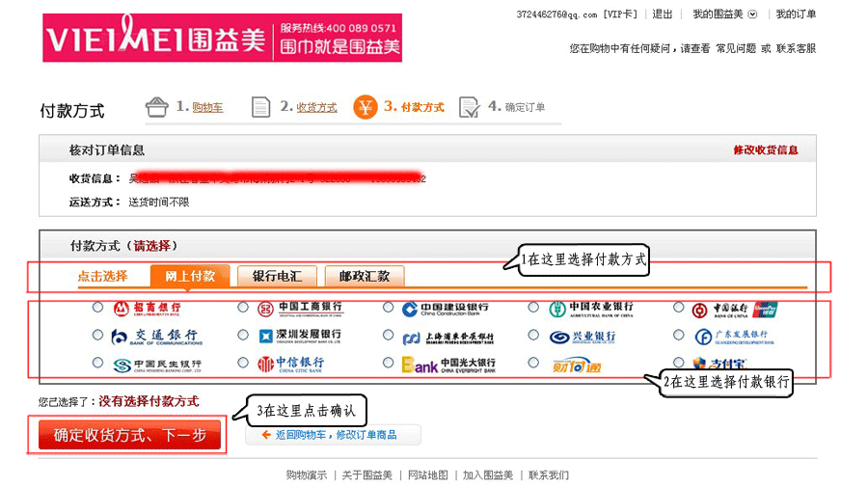Select the 中国光大银行 radio button
Image resolution: width=868 pixels, height=488 pixels.
388,363
